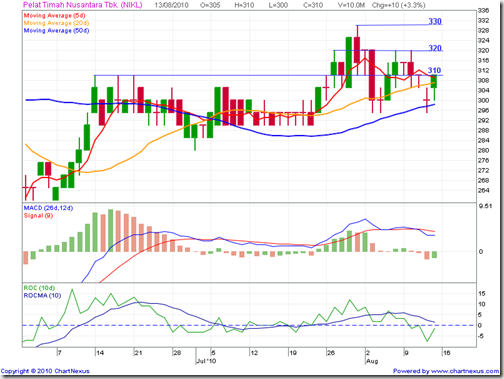The image size is (504, 379).
Task: Click the Aug month axis label
Action: (x=372, y=361)
